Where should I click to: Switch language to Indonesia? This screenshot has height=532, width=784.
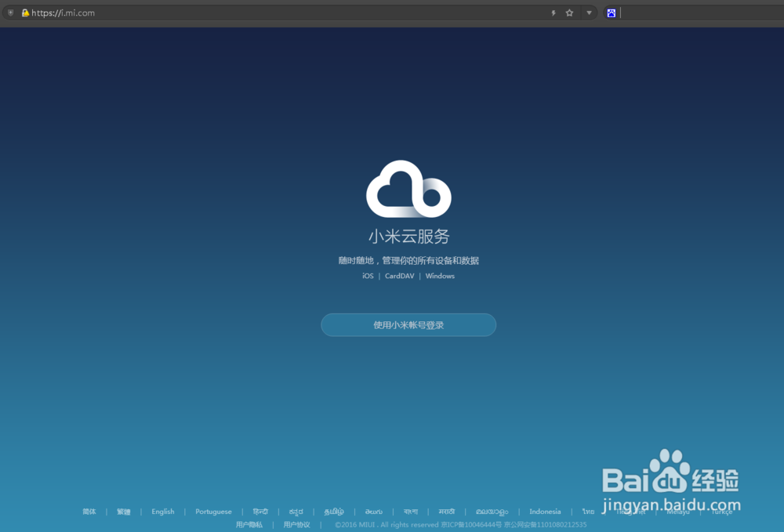click(545, 512)
